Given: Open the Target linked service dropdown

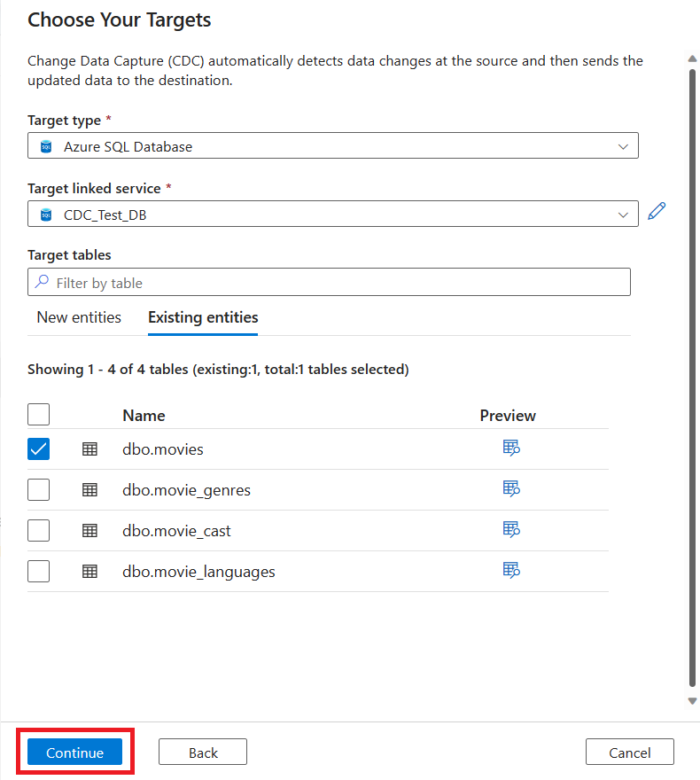Looking at the screenshot, I should tap(623, 214).
